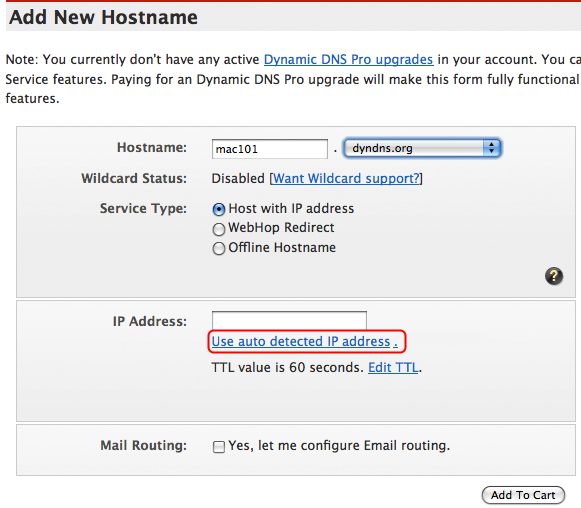Use auto detected IP address link
Viewport: 581px width, 508px height.
(x=305, y=341)
